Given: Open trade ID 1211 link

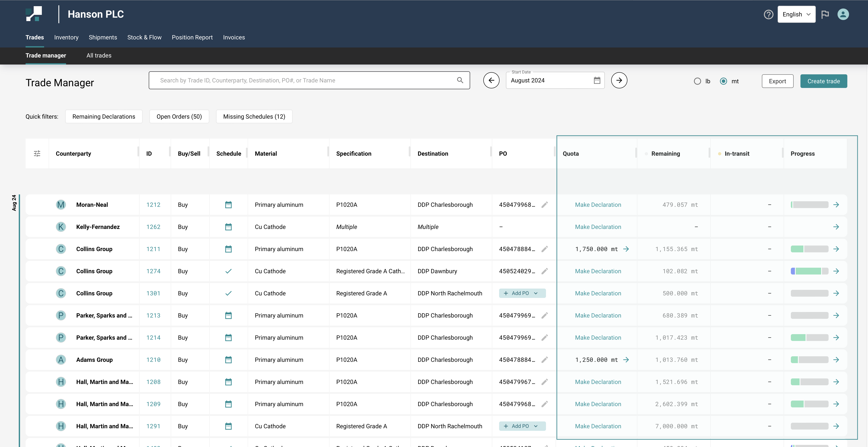Looking at the screenshot, I should 153,249.
